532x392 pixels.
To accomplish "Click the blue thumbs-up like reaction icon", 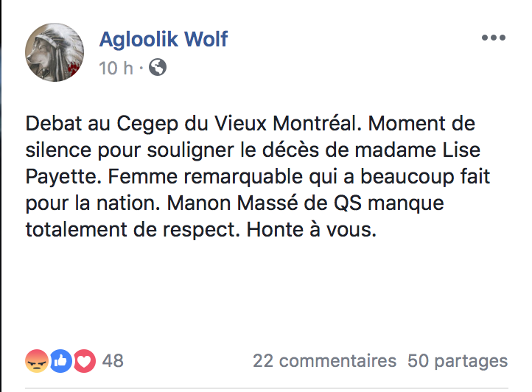I will coord(61,360).
